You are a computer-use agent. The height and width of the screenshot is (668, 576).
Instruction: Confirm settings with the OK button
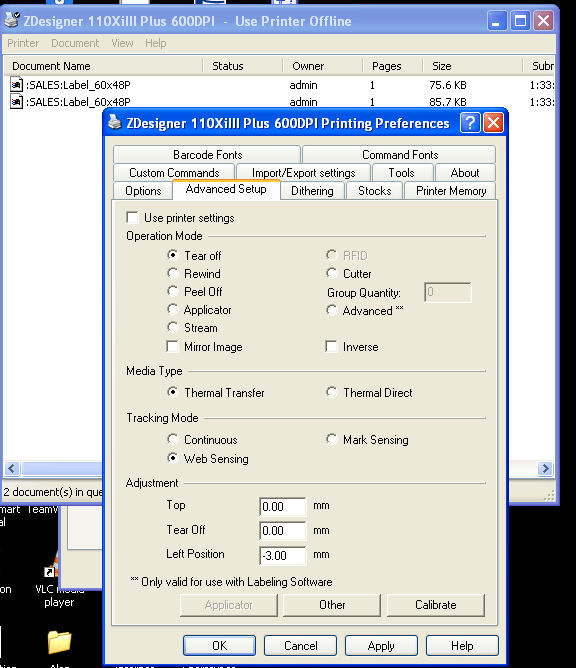219,646
